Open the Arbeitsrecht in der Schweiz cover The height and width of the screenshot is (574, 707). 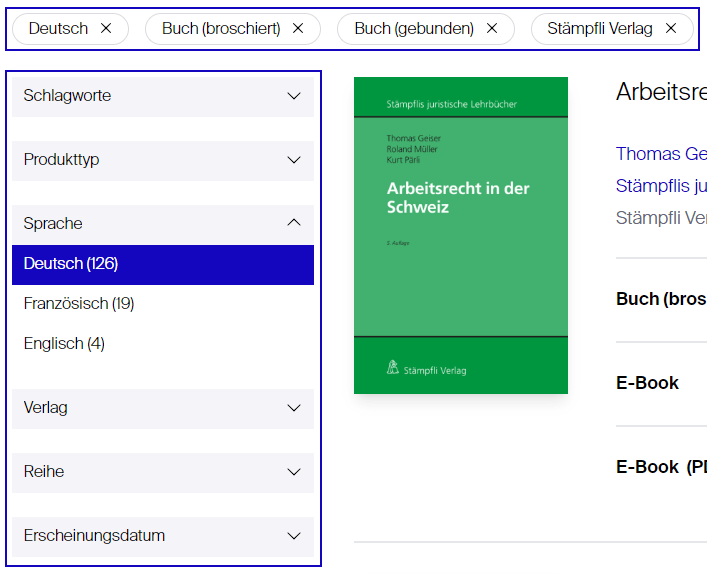tap(461, 235)
